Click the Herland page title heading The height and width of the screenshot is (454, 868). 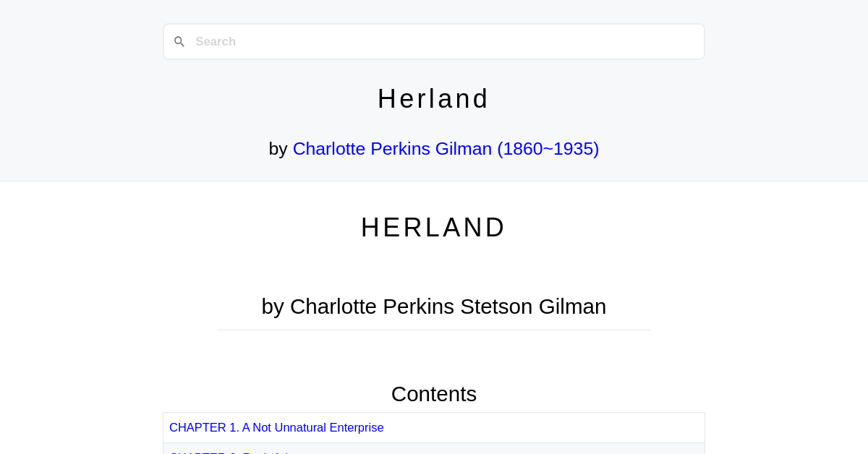(x=433, y=98)
